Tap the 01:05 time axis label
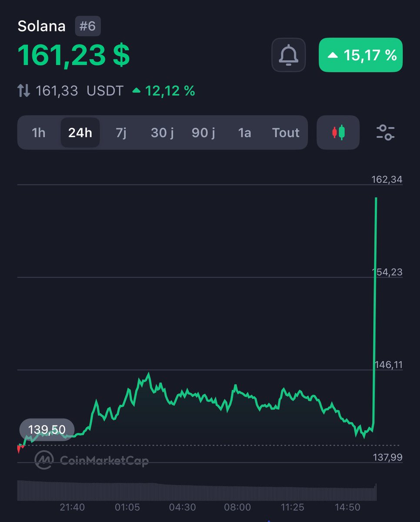Viewport: 420px width, 522px height. point(127,507)
